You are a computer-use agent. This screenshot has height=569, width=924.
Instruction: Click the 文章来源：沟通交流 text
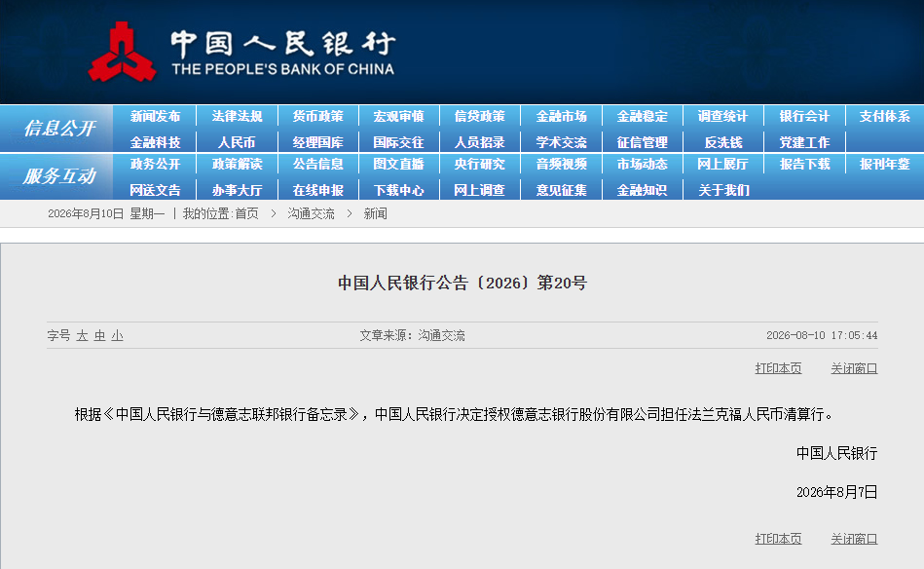click(412, 335)
